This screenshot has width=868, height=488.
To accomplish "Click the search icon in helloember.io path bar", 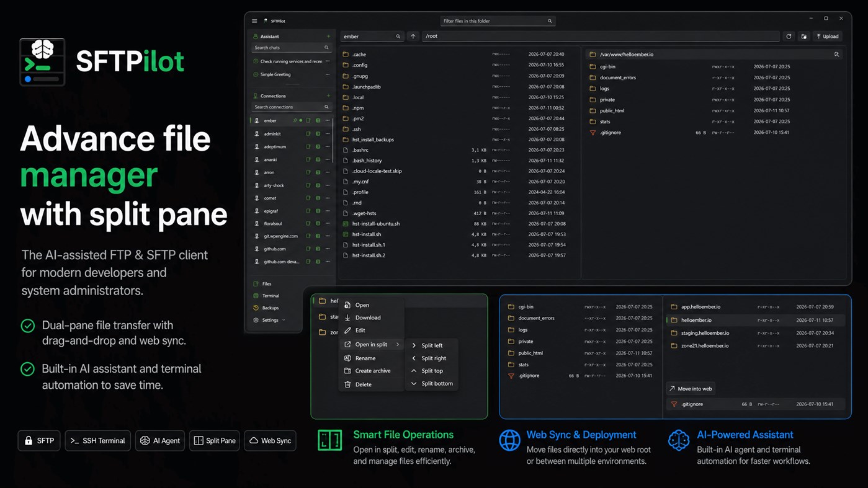I will [836, 55].
